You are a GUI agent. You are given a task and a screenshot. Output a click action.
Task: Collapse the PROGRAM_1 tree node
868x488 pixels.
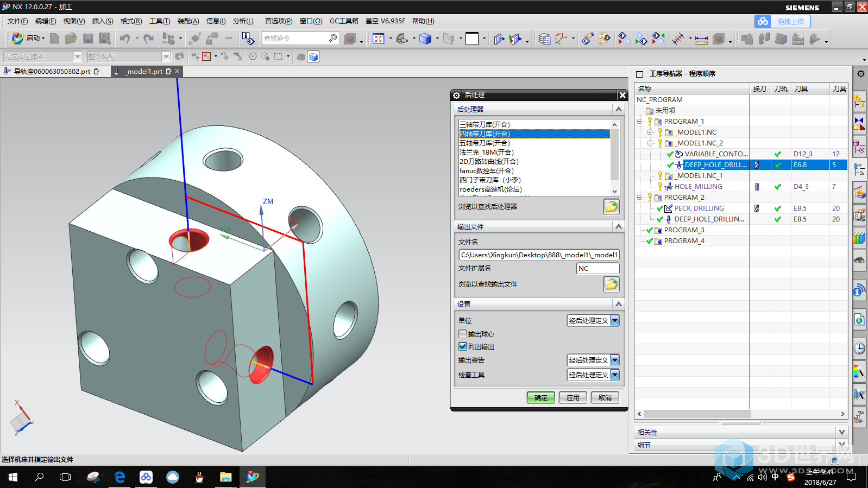click(x=640, y=122)
